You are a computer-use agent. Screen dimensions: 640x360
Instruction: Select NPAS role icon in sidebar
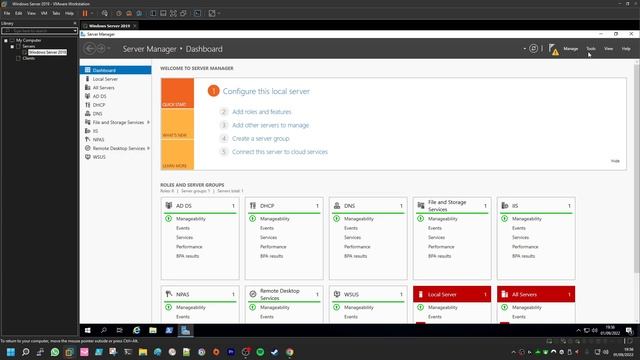coord(87,140)
